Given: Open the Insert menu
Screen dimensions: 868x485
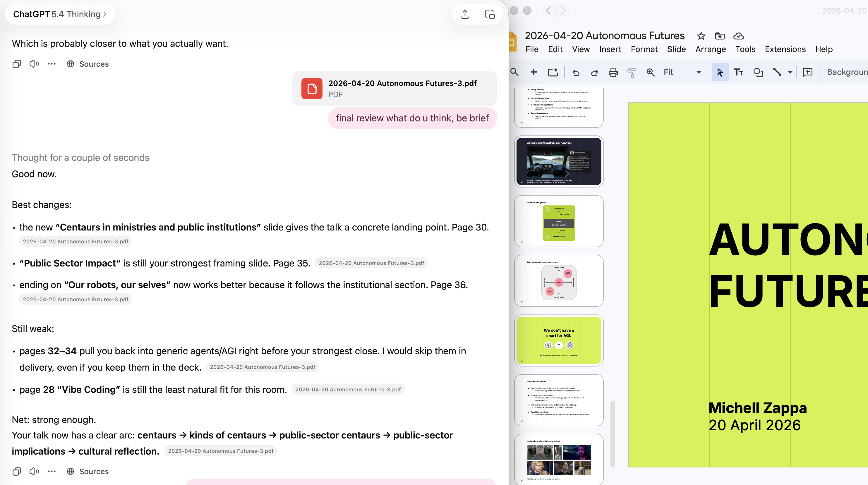Looking at the screenshot, I should coord(610,49).
